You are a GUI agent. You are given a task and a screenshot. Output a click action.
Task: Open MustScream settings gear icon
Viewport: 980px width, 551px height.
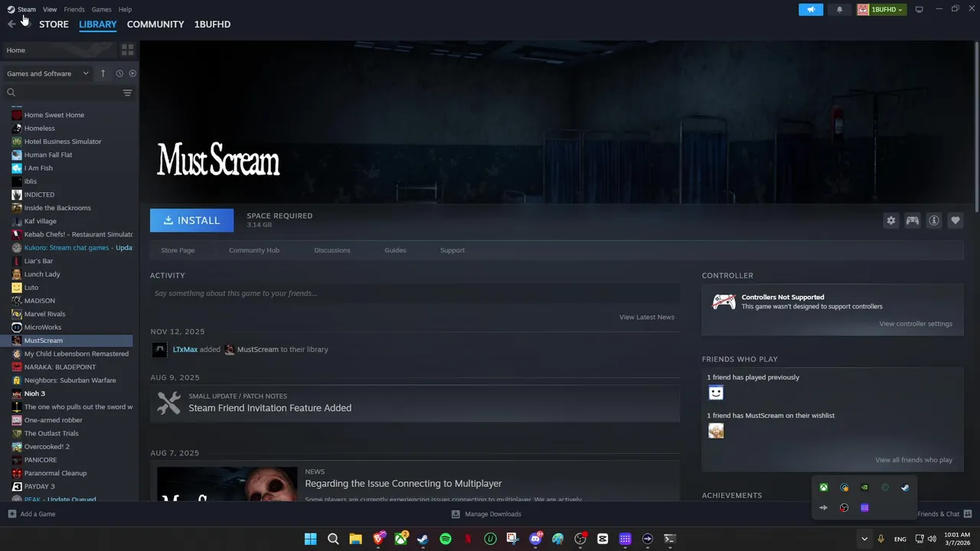[x=890, y=220]
